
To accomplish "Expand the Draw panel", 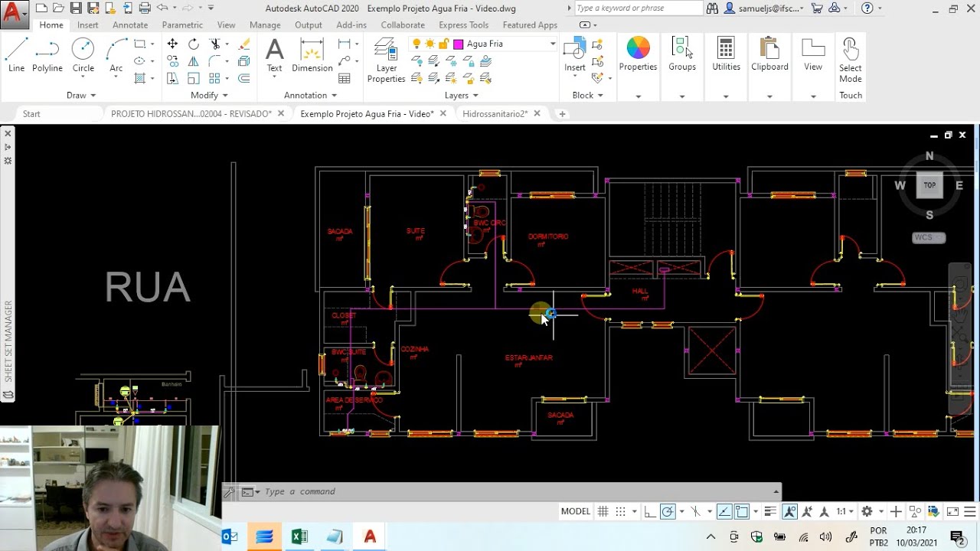I will tap(81, 95).
